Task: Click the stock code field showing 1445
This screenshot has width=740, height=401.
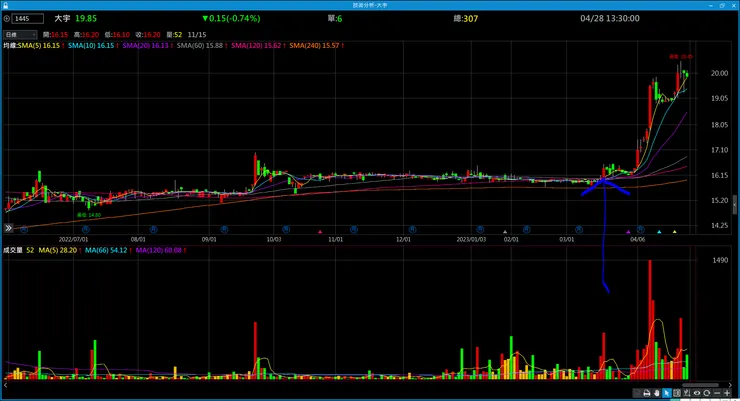Action: tap(28, 19)
